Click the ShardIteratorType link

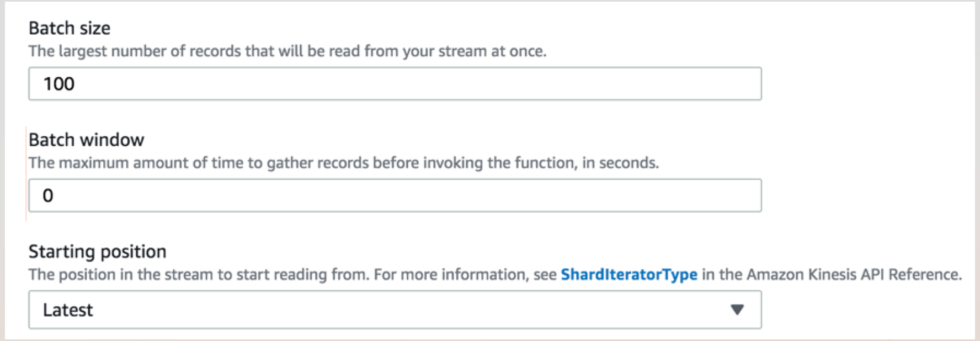tap(630, 271)
